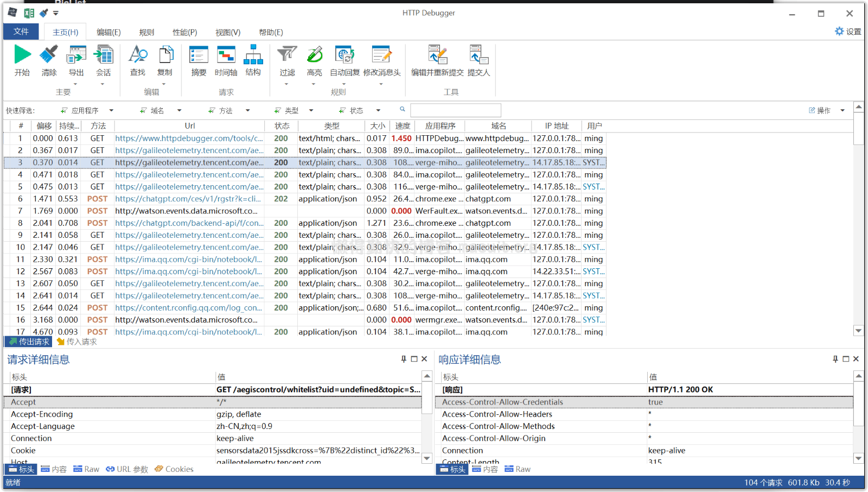Screen dimensions: 868x492
Task: Click the 修改消息头 modify headers icon
Action: [382, 55]
